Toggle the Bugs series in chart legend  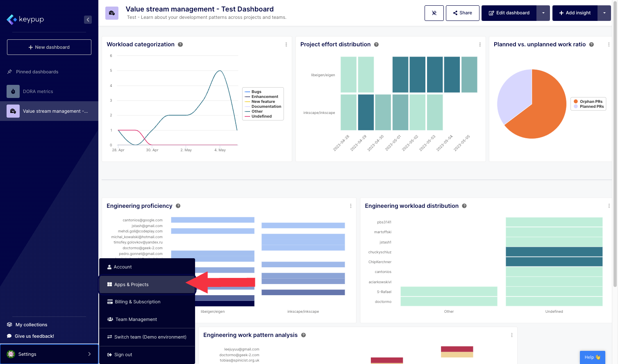[x=256, y=92]
